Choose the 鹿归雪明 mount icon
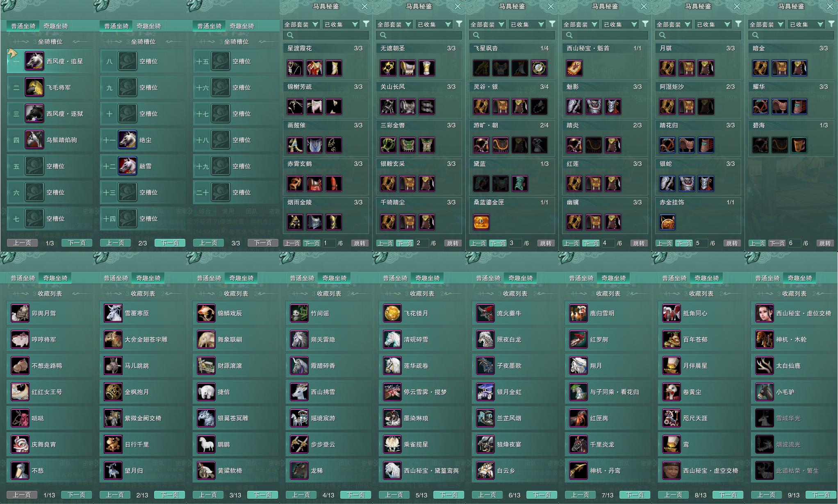 (x=578, y=313)
